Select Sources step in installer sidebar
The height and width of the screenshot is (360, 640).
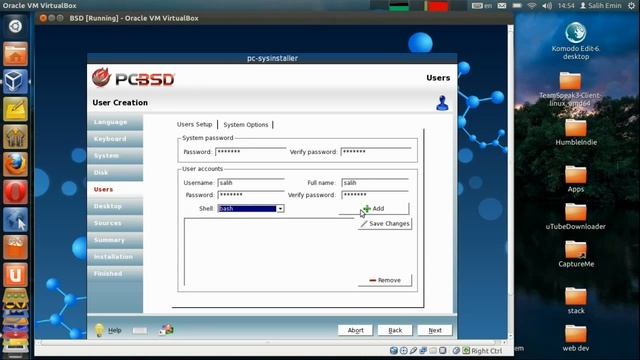click(115, 223)
